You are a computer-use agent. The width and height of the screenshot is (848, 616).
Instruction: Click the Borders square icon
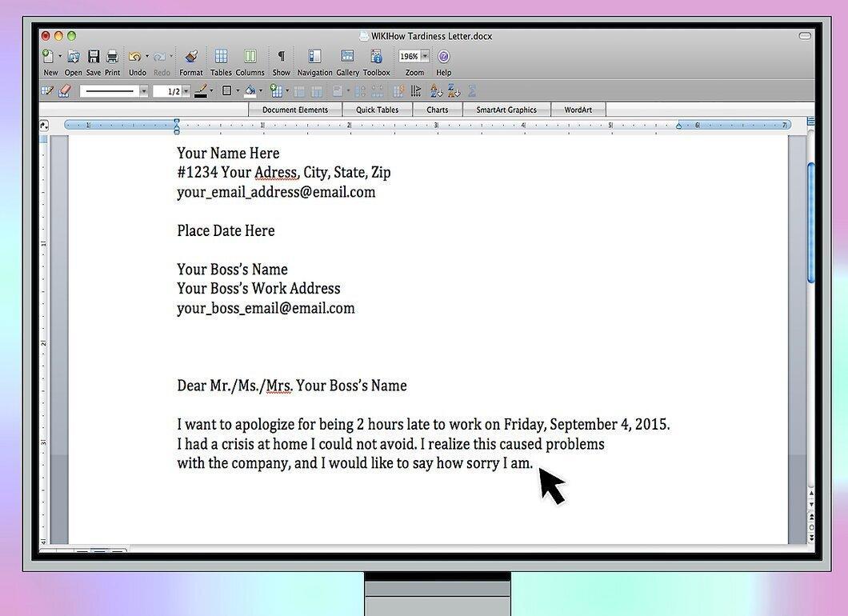pyautogui.click(x=226, y=91)
